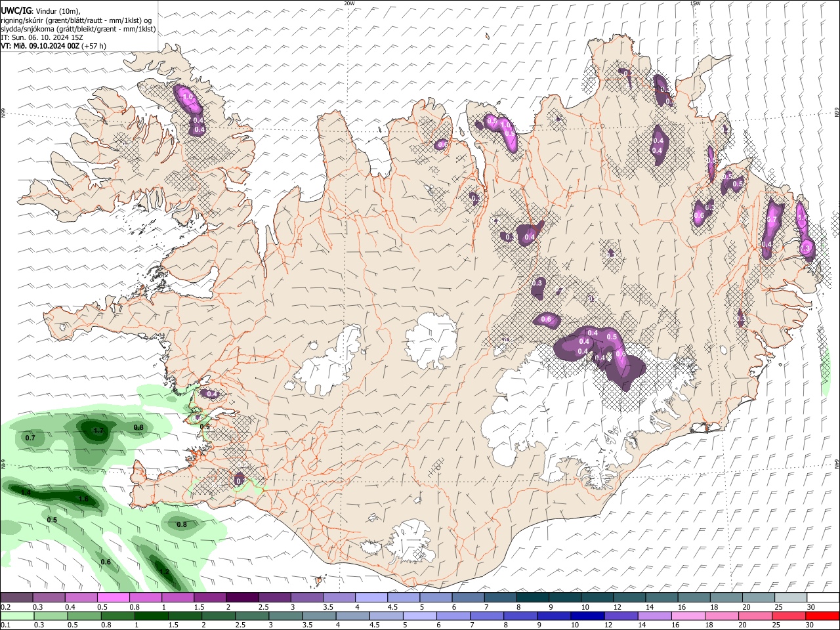Click the '1.7' rain value offshore
Image resolution: width=840 pixels, height=630 pixels.
tap(98, 431)
